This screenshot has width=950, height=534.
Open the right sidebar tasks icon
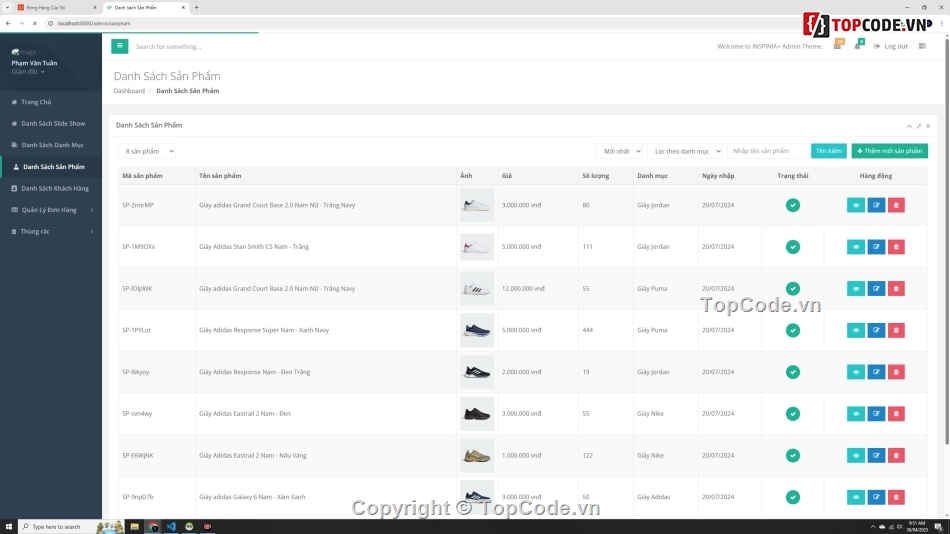(x=922, y=46)
